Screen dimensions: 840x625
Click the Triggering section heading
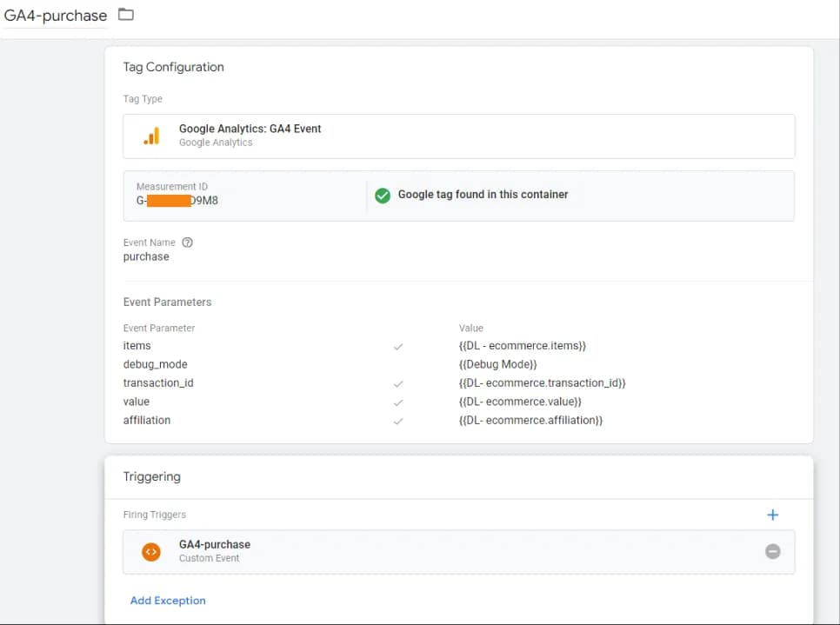click(x=151, y=476)
